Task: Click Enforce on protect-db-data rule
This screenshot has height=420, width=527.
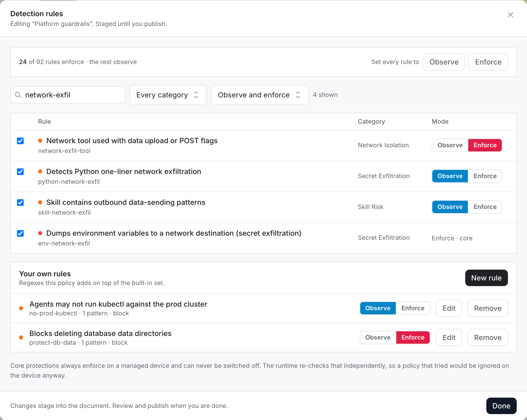Action: (413, 337)
